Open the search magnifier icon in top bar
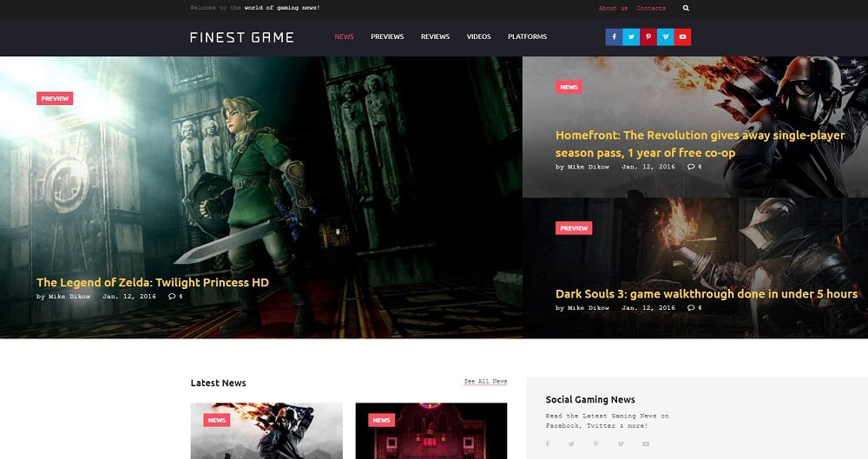The width and height of the screenshot is (868, 459). pos(686,9)
